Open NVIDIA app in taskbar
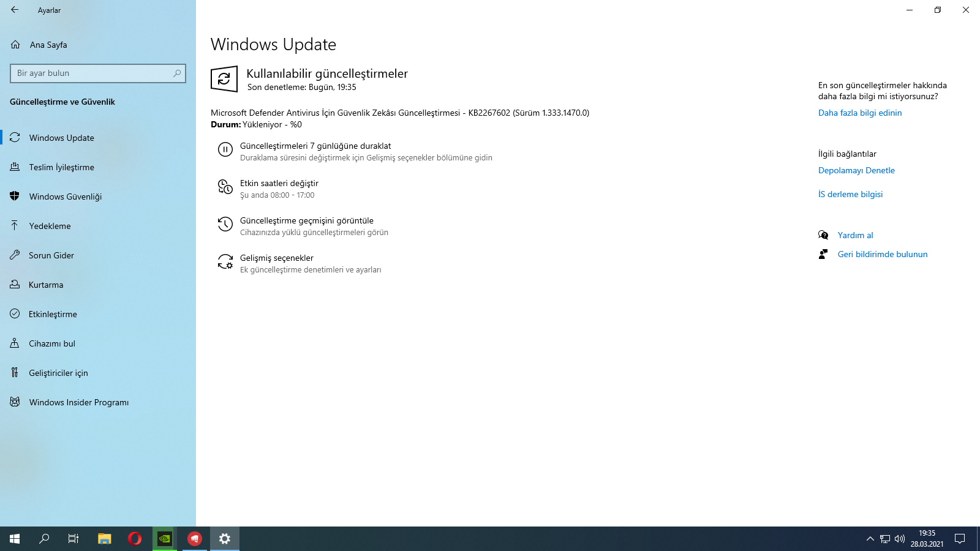The image size is (980, 551). [165, 539]
